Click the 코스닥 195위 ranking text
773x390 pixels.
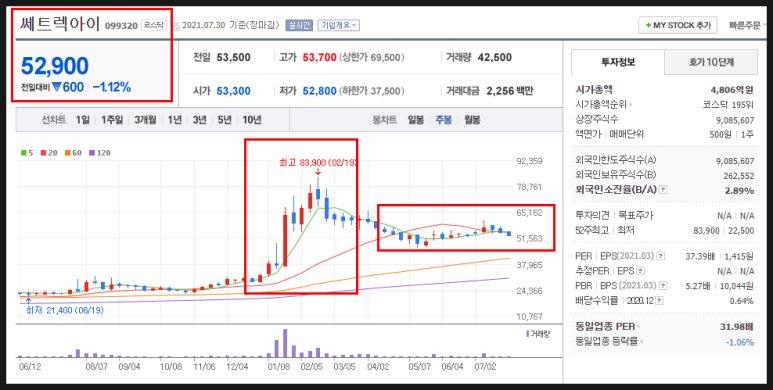(728, 105)
